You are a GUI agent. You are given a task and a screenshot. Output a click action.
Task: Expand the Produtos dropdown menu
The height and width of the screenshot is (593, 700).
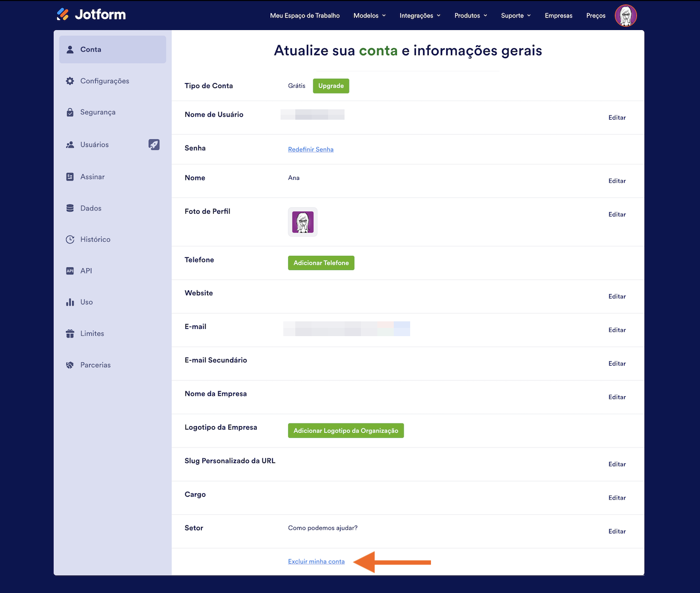pos(471,15)
